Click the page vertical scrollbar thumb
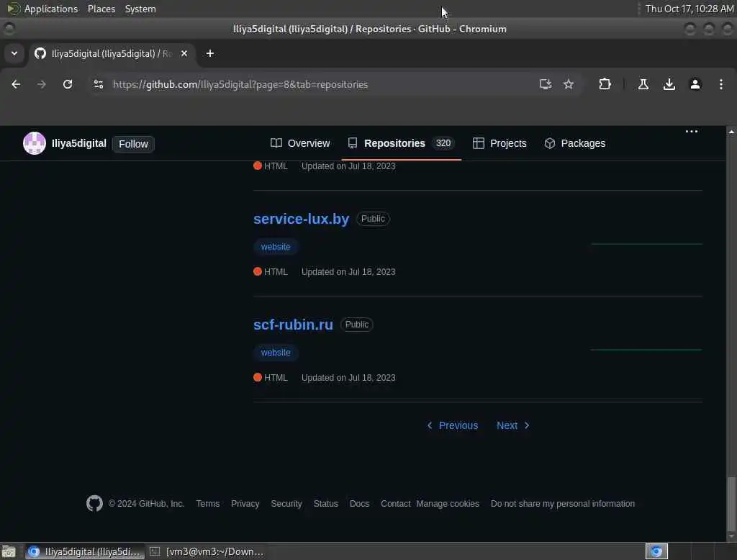The image size is (737, 560). pyautogui.click(x=731, y=502)
